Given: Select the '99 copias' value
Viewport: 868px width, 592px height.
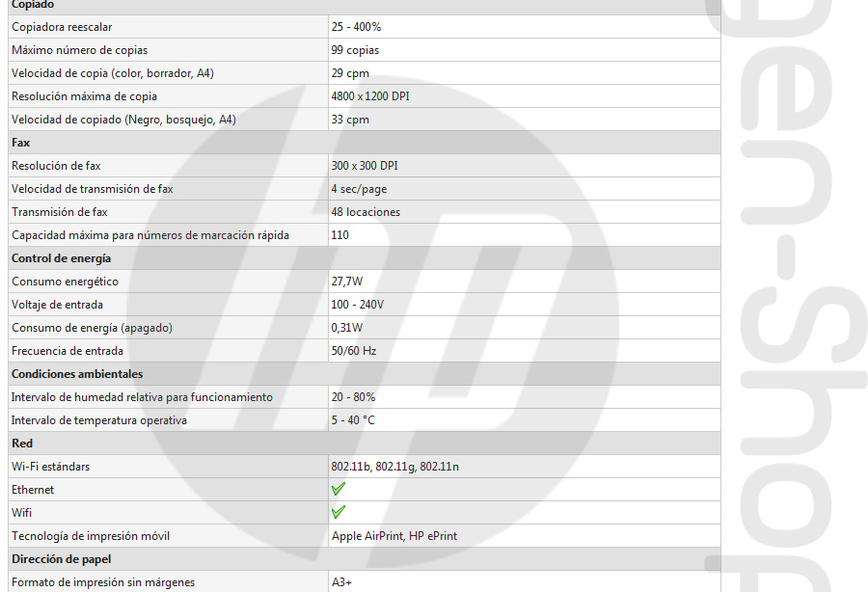Looking at the screenshot, I should tap(355, 50).
